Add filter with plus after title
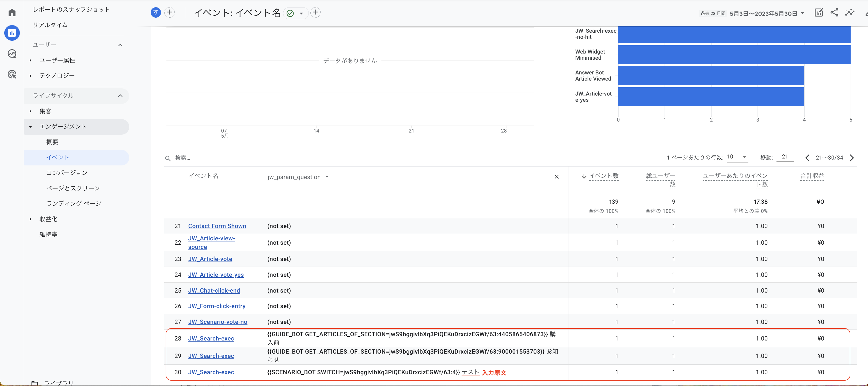 click(x=315, y=13)
